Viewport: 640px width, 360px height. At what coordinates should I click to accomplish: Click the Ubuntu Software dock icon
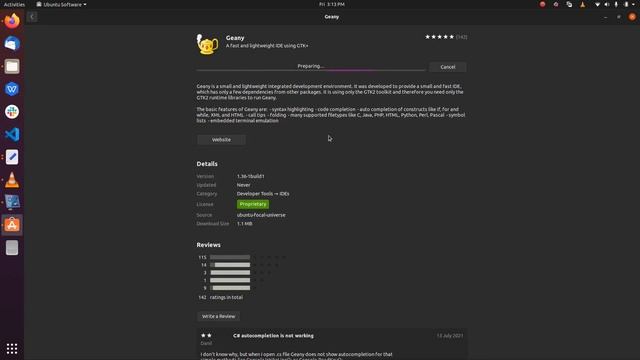coord(12,225)
